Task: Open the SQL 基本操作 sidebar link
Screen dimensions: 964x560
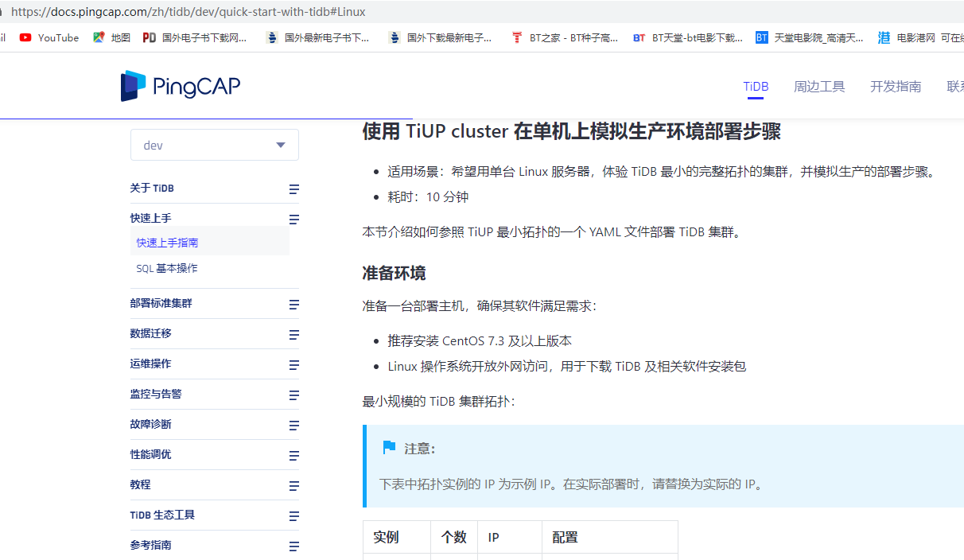Action: (x=167, y=269)
